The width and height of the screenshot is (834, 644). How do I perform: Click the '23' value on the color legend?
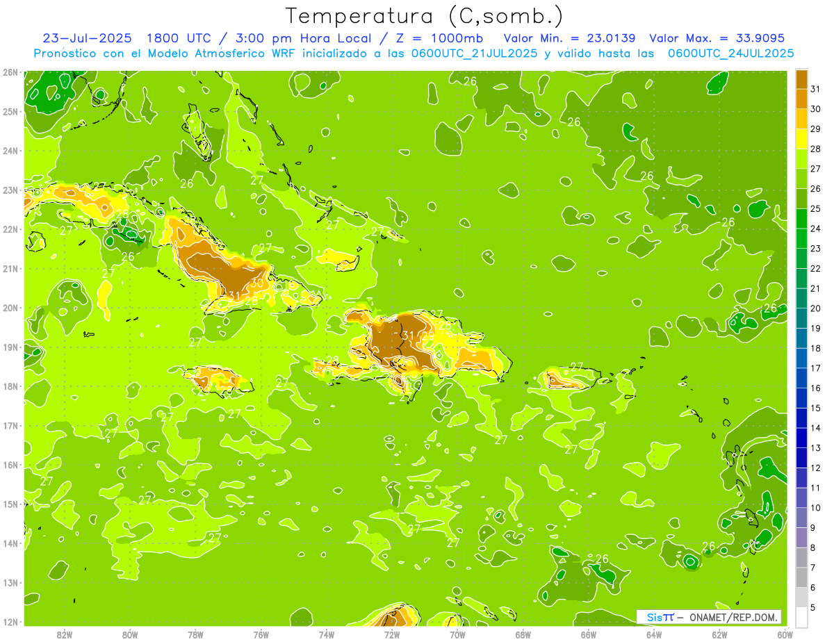tap(816, 248)
